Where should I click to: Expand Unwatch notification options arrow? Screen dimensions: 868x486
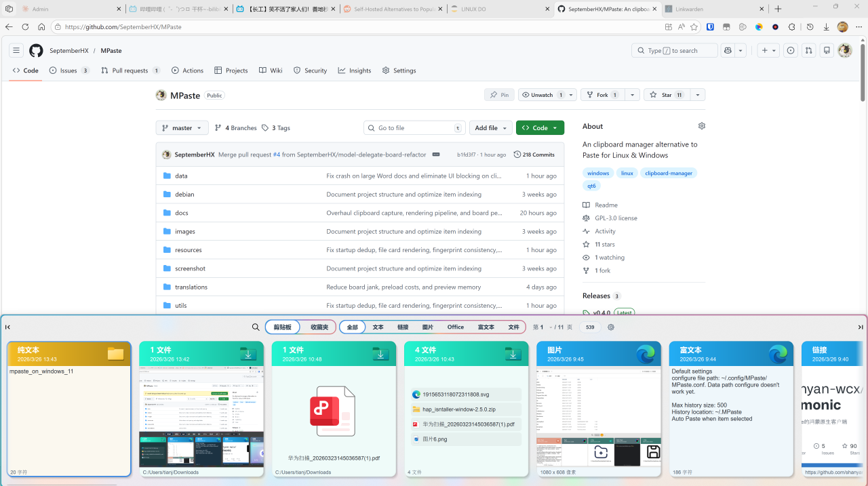tap(572, 95)
